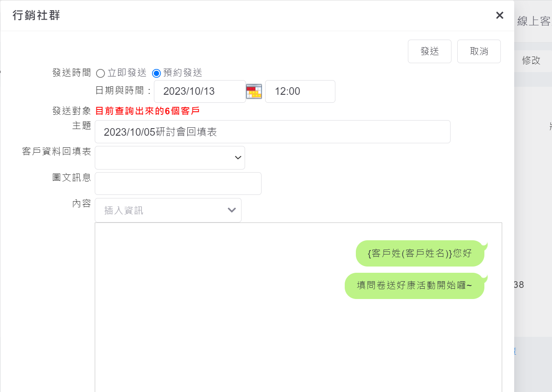Screen dimensions: 552x392
Task: Select the {客戶姓(客戶姓名)}您好 message bubble
Action: (419, 253)
